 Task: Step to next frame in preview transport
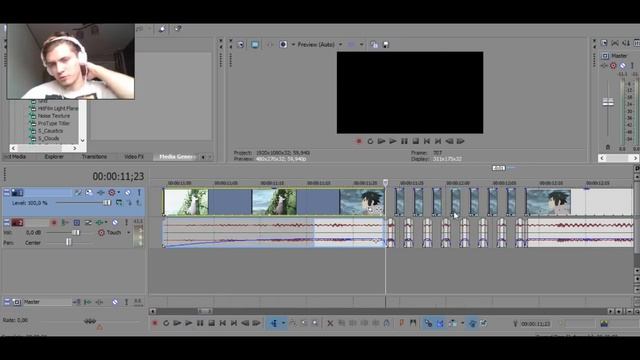pyautogui.click(x=460, y=141)
